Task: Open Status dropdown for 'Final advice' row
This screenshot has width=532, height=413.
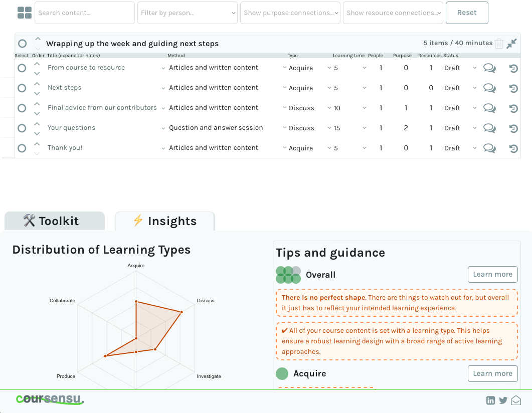Action: coord(460,108)
